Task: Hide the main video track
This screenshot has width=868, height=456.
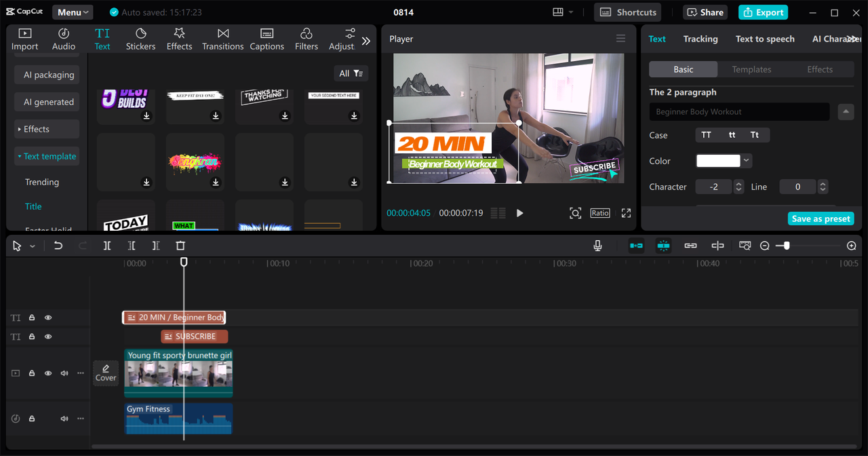Action: pos(48,373)
